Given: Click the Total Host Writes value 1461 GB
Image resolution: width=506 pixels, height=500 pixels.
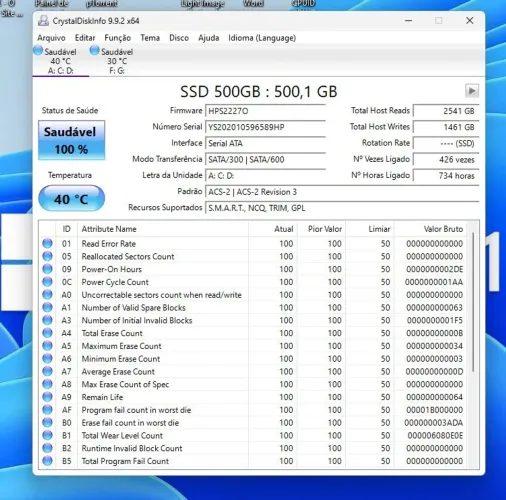Looking at the screenshot, I should pos(446,127).
